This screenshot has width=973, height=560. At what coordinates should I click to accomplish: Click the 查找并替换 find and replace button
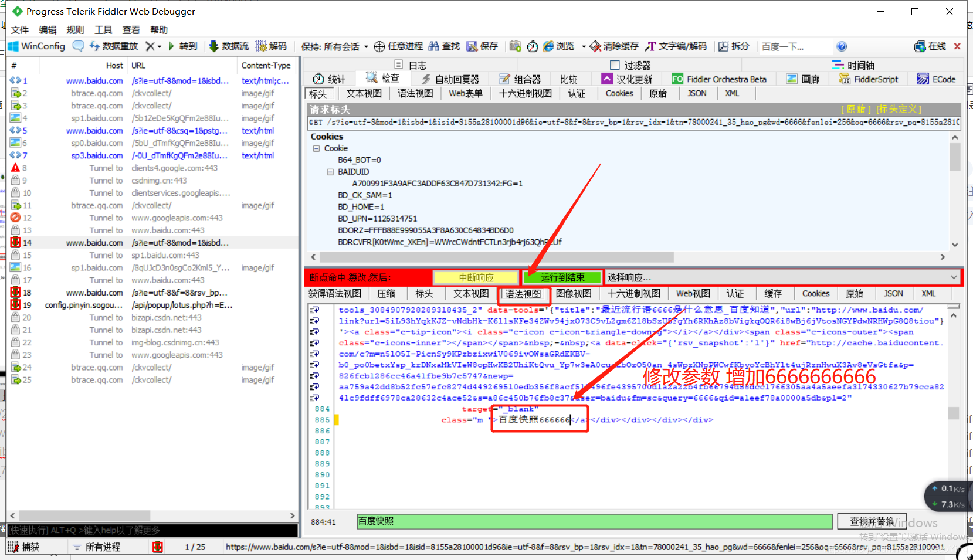click(x=872, y=521)
